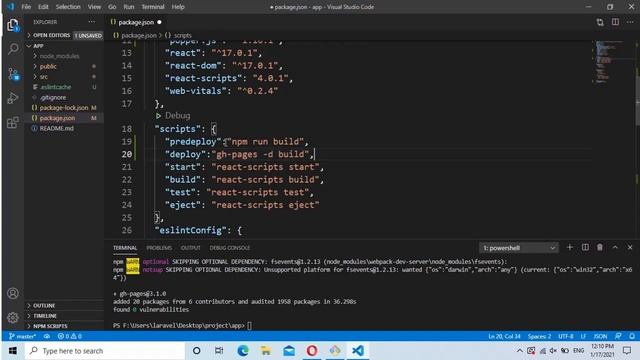Open .gitignore file in explorer
Image resolution: width=640 pixels, height=360 pixels.
[64, 97]
